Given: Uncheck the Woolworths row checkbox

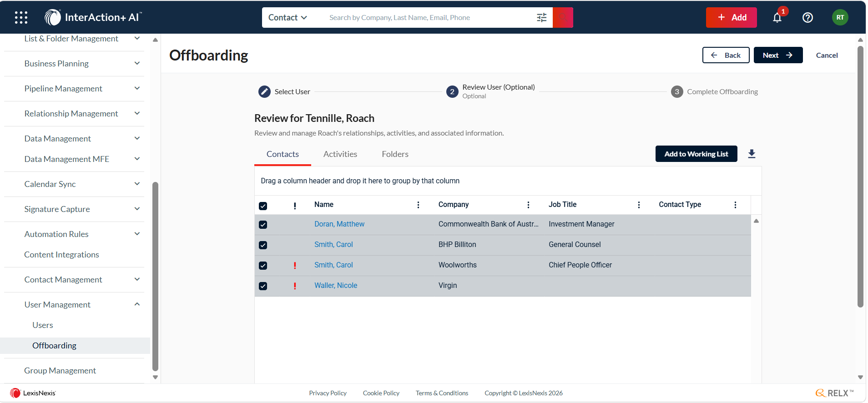Looking at the screenshot, I should [263, 266].
